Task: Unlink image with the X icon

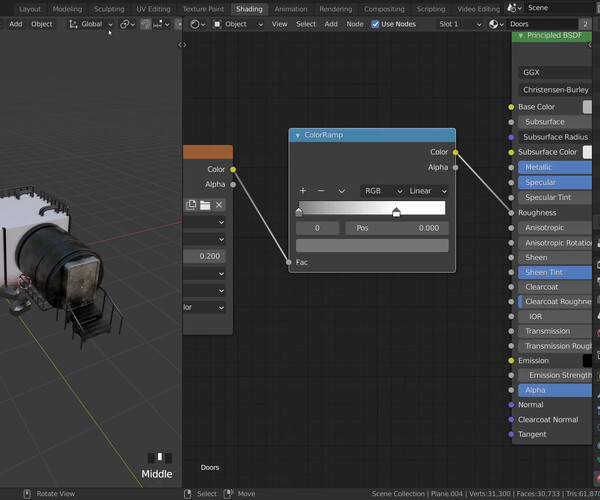Action: (x=219, y=205)
